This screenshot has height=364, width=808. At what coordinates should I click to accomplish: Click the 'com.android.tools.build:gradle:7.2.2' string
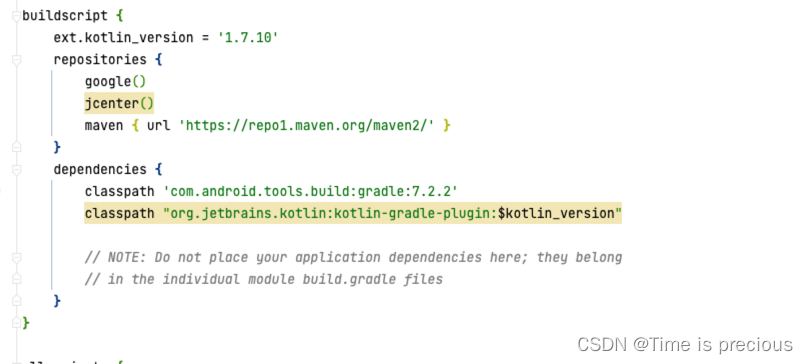click(310, 191)
